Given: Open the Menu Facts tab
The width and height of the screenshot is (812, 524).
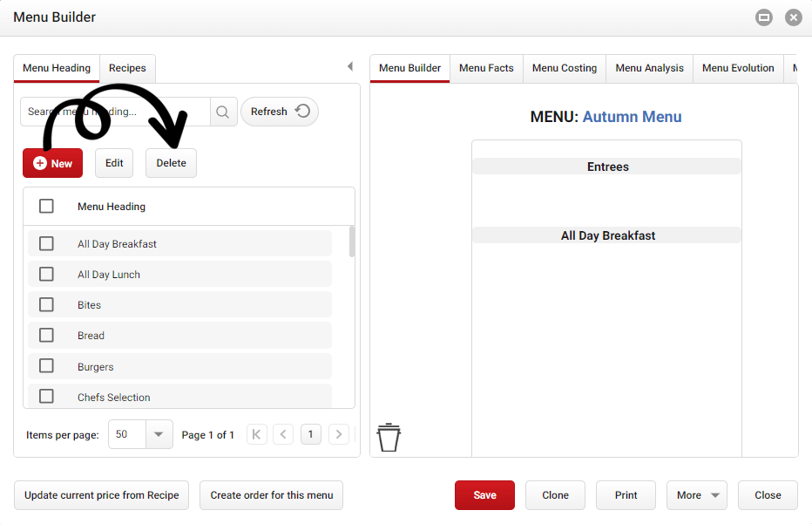Looking at the screenshot, I should pyautogui.click(x=486, y=68).
